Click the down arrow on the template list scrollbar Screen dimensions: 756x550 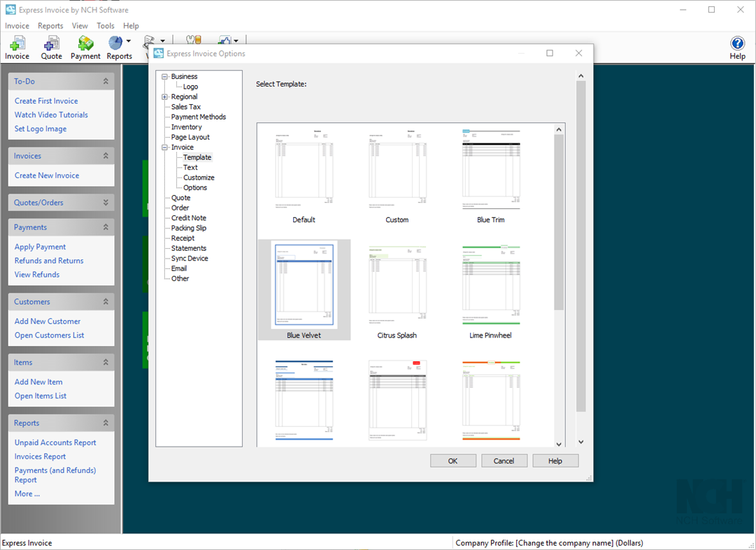pos(558,442)
